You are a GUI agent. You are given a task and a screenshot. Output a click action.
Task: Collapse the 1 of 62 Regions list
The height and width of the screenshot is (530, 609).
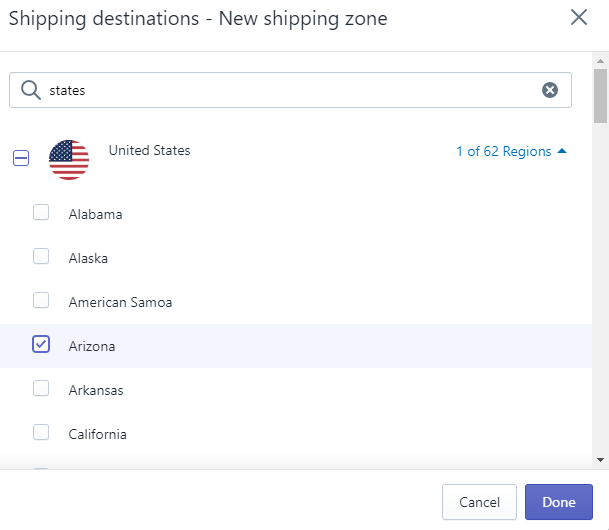pyautogui.click(x=503, y=152)
